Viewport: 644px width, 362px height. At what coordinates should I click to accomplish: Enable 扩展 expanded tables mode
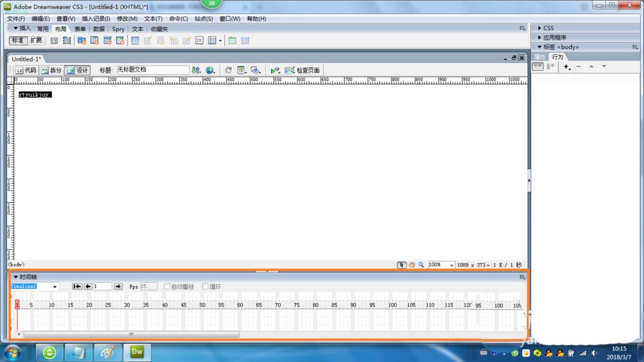[x=35, y=41]
